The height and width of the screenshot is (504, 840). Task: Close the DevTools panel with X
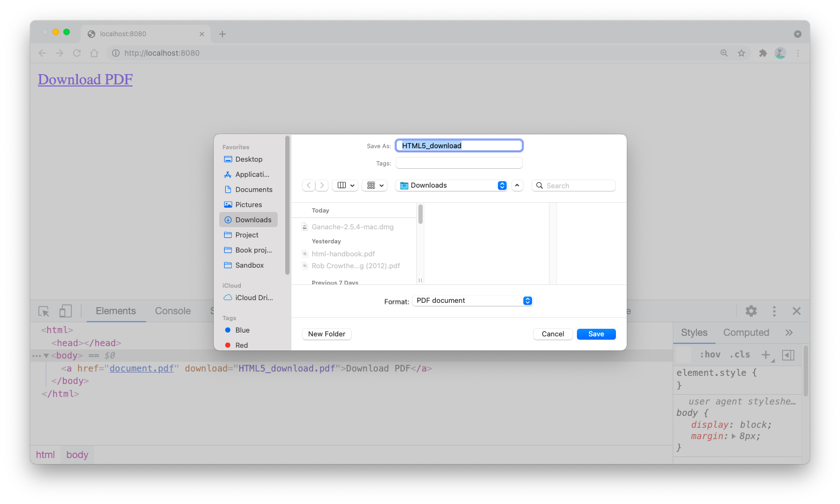[797, 311]
